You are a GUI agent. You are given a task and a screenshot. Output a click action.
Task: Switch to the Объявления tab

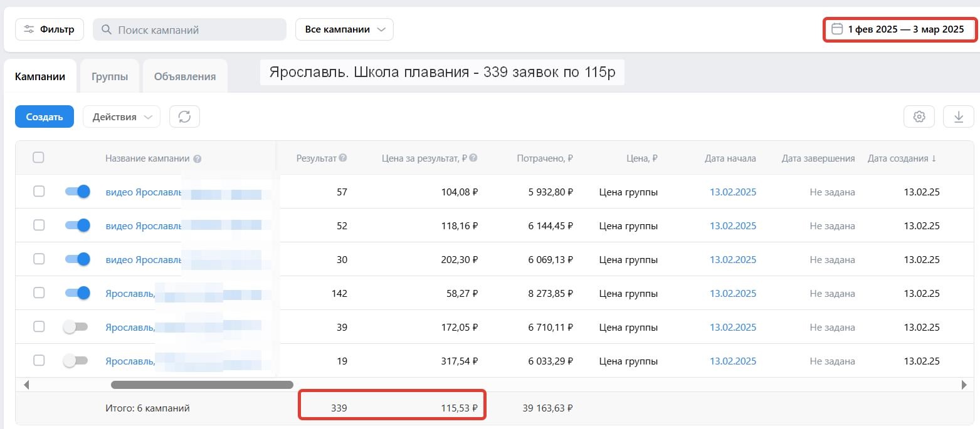(x=185, y=76)
